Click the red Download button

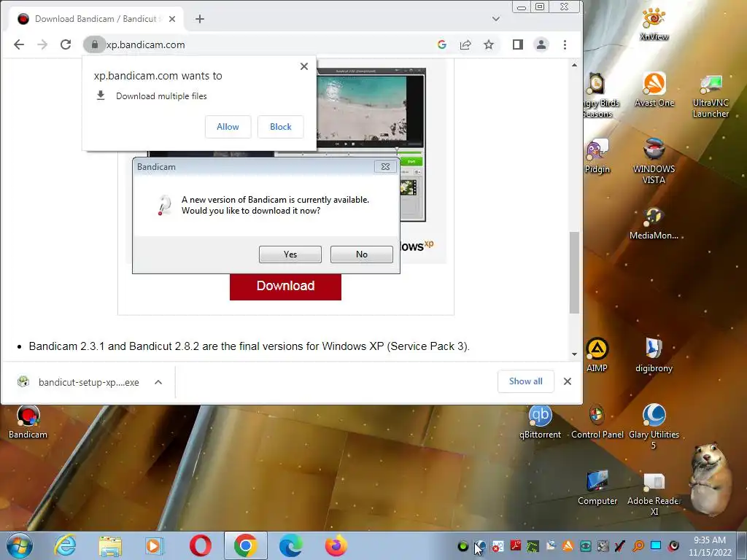(x=285, y=286)
